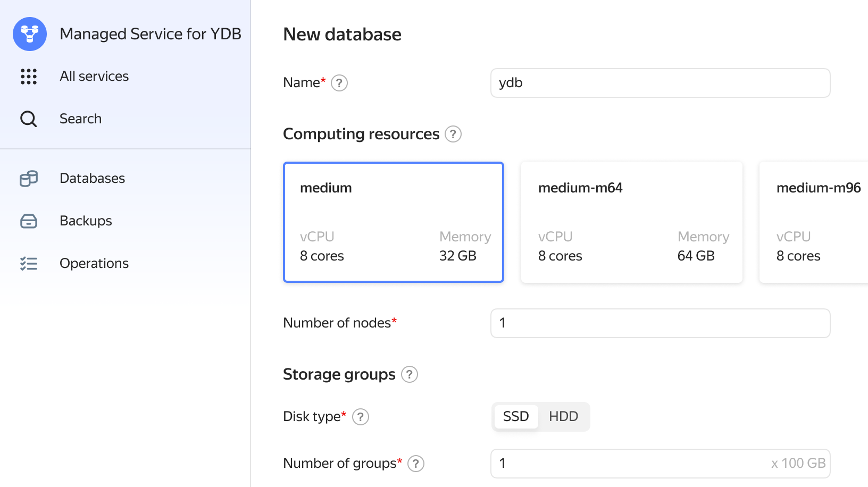Click the Backups sidebar icon
Viewport: 868px width, 487px height.
click(29, 221)
